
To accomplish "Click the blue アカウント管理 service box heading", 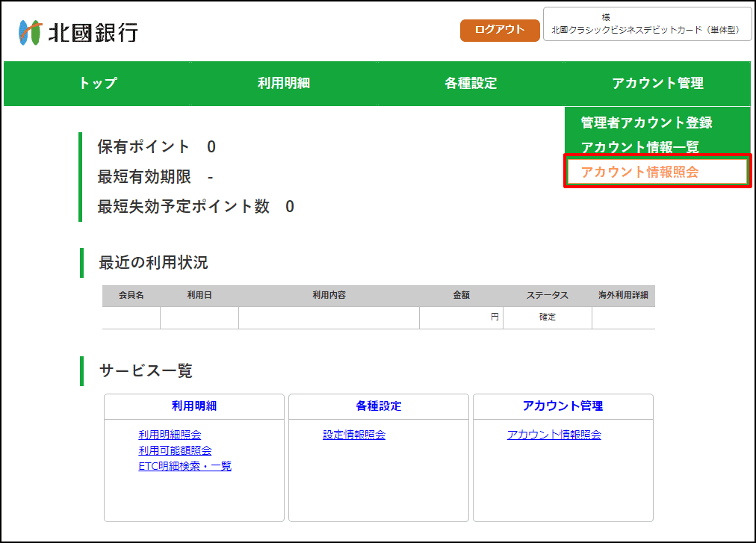I will tap(563, 406).
